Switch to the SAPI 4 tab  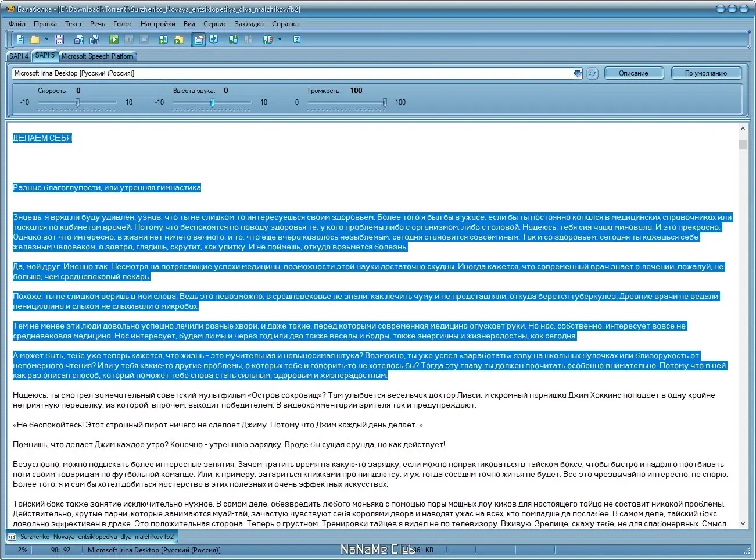tap(19, 56)
